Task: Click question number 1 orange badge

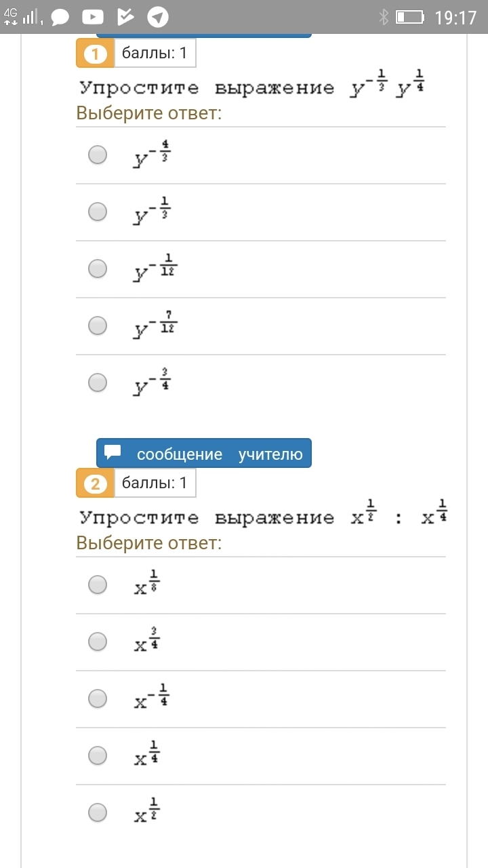Action: point(95,54)
